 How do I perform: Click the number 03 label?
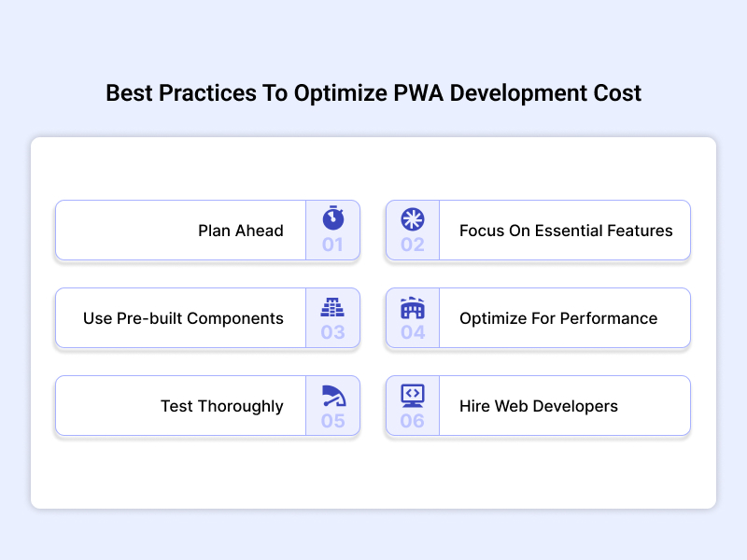point(332,333)
